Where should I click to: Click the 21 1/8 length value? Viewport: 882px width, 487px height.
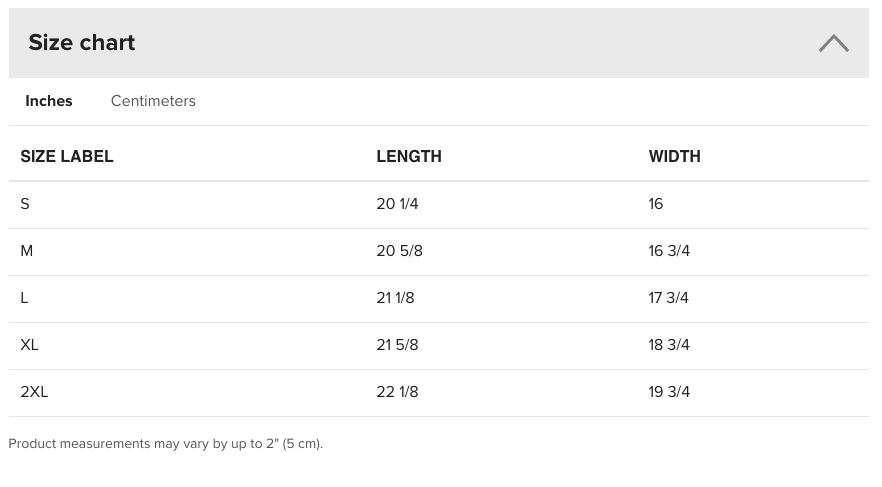(x=395, y=298)
